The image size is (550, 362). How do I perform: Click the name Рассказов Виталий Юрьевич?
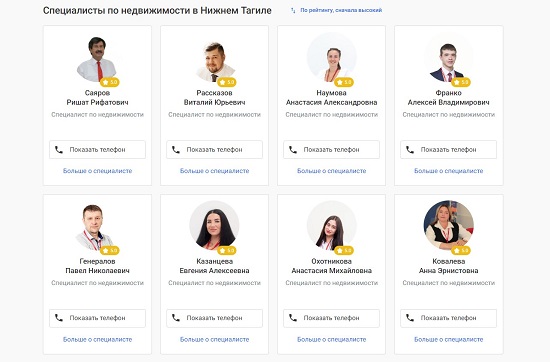click(215, 98)
